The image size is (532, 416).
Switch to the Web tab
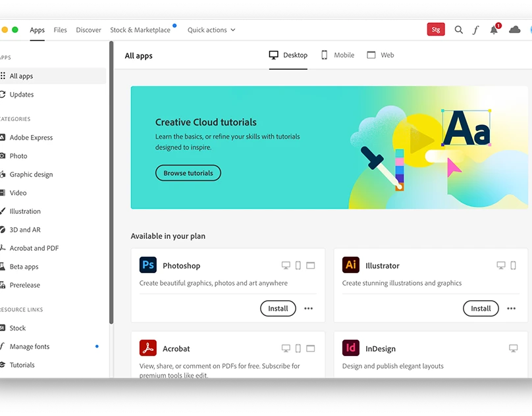coord(381,55)
